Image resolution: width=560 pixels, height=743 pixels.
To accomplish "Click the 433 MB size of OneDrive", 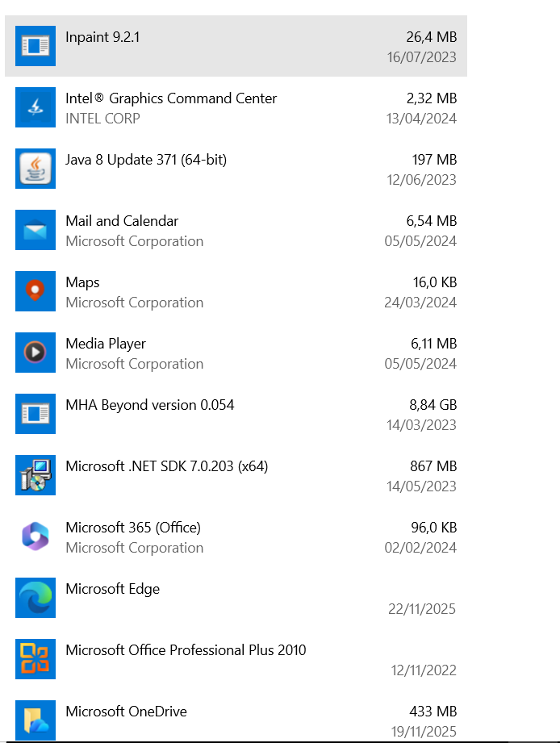I will [x=433, y=712].
